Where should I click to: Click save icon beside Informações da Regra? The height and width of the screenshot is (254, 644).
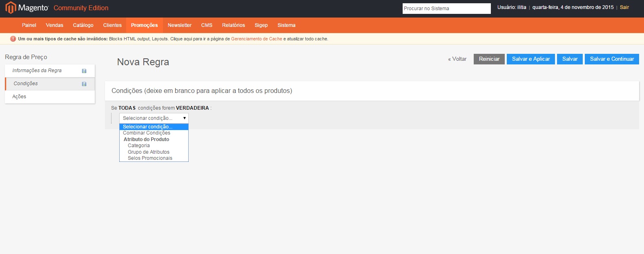point(84,71)
